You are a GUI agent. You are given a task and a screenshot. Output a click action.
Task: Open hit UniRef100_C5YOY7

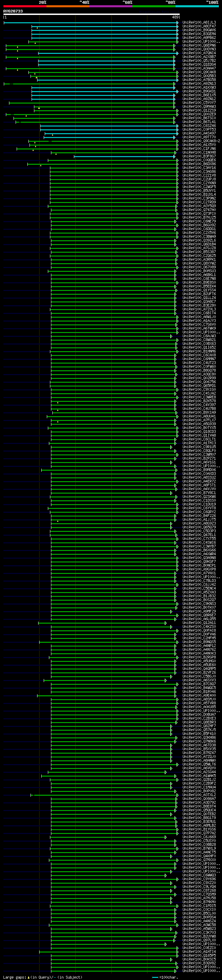(x=199, y=103)
